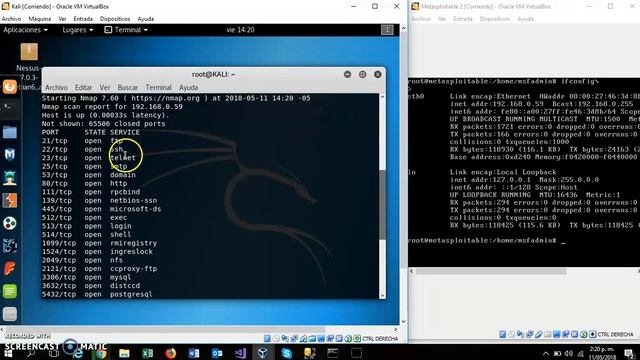Launch Faraday from the Kali dock
Image resolution: width=640 pixels, height=360 pixels.
click(x=10, y=268)
